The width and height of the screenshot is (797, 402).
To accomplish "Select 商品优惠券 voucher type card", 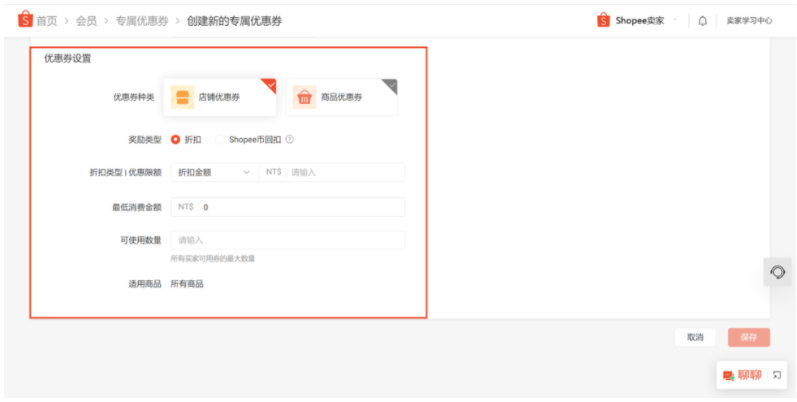I will tap(342, 97).
